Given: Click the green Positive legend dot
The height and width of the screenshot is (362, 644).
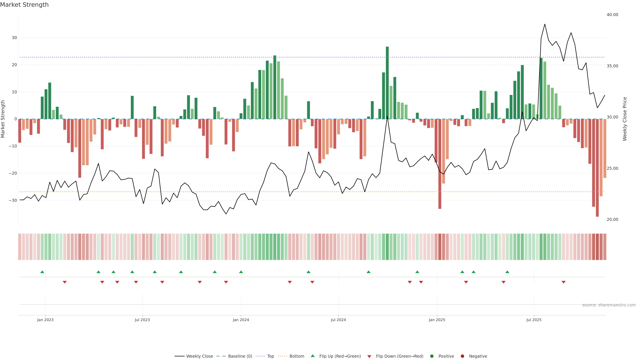Looking at the screenshot, I should [432, 356].
